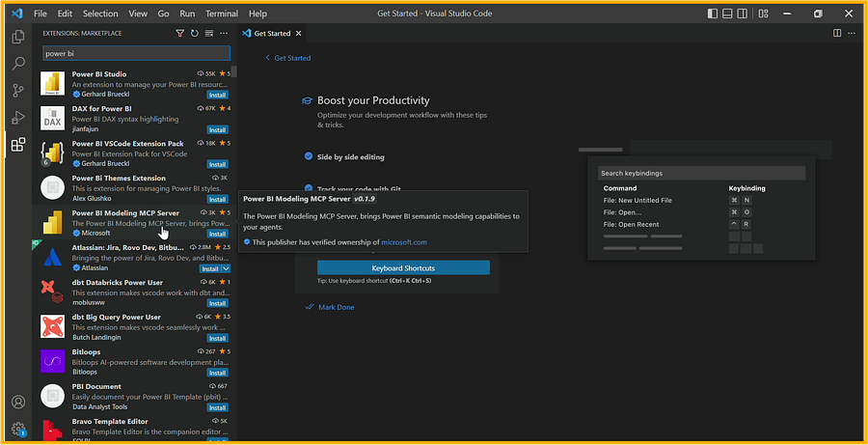This screenshot has width=868, height=445.
Task: Click the extensions list scrollbar
Action: [234, 72]
